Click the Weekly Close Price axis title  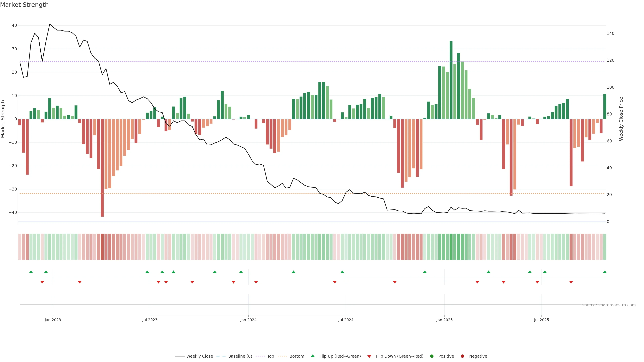coord(621,119)
